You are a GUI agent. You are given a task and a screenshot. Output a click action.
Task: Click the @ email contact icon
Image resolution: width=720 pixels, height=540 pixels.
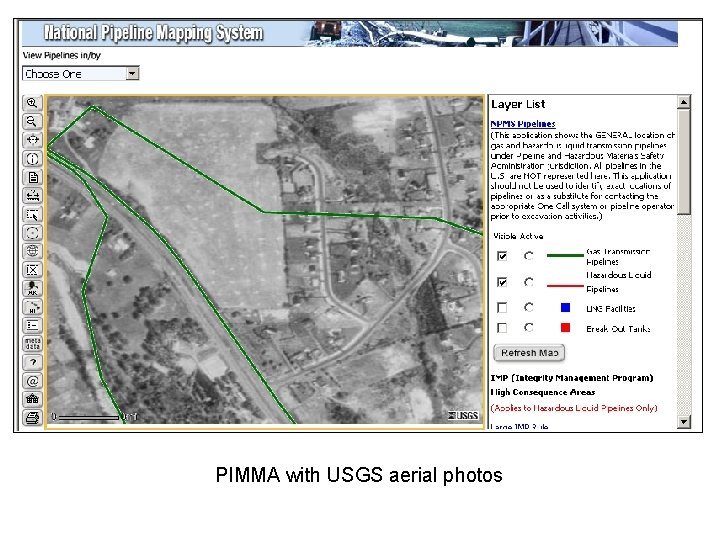click(x=32, y=381)
